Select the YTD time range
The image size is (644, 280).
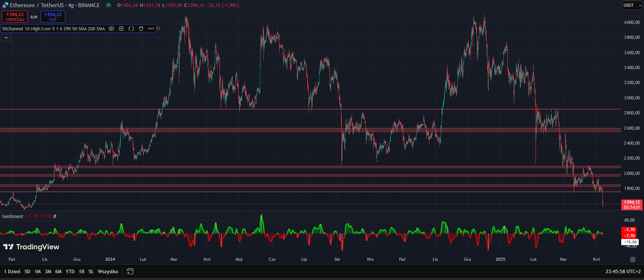click(70, 271)
